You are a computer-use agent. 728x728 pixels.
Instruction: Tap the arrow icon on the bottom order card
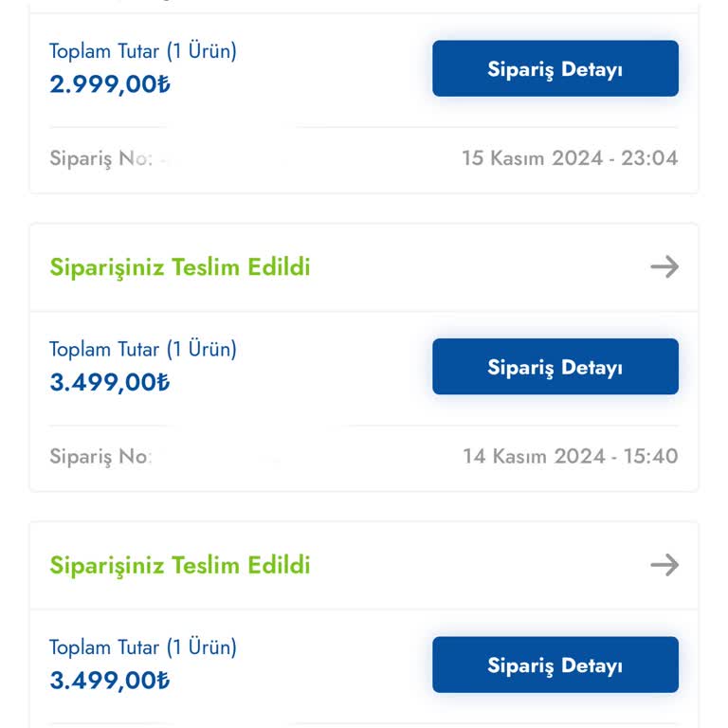(664, 566)
